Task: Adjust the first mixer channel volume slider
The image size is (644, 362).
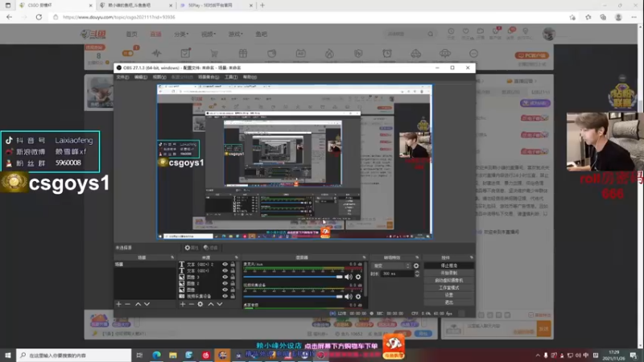Action: [x=293, y=277]
